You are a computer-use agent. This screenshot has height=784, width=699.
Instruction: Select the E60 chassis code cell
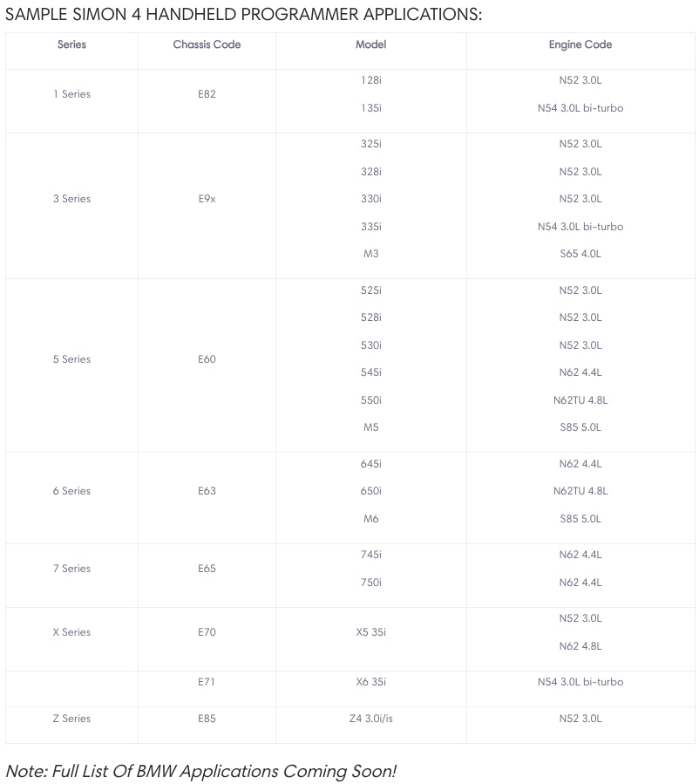click(x=207, y=359)
